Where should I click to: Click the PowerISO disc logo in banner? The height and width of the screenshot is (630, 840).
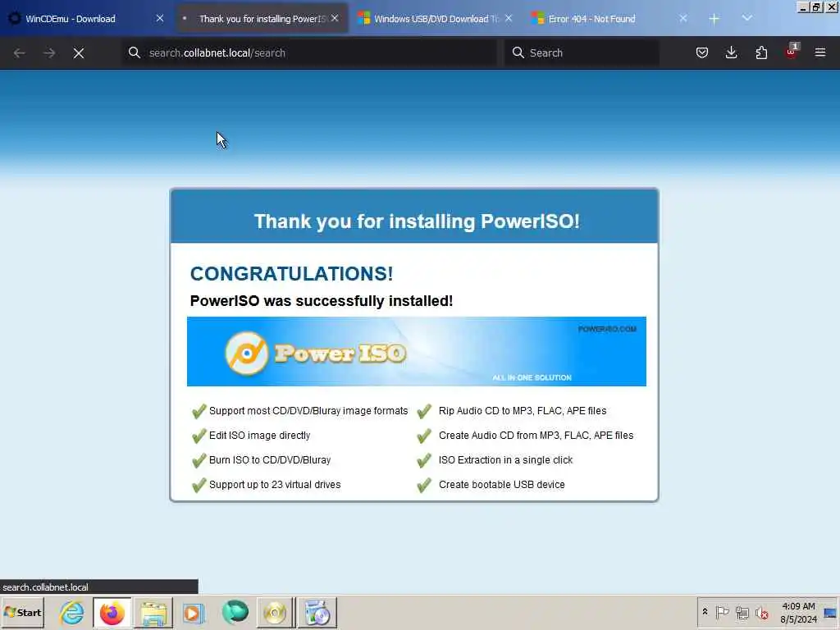coord(246,353)
